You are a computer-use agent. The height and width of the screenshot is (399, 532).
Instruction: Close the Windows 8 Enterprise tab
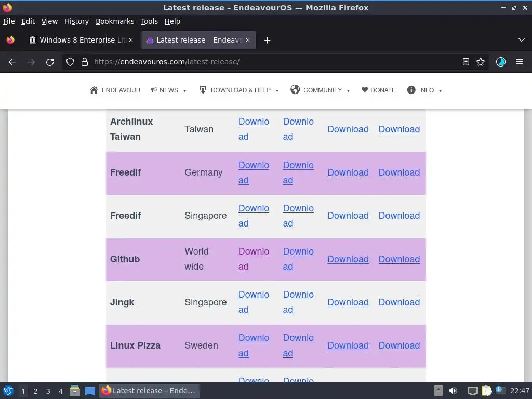coord(130,40)
